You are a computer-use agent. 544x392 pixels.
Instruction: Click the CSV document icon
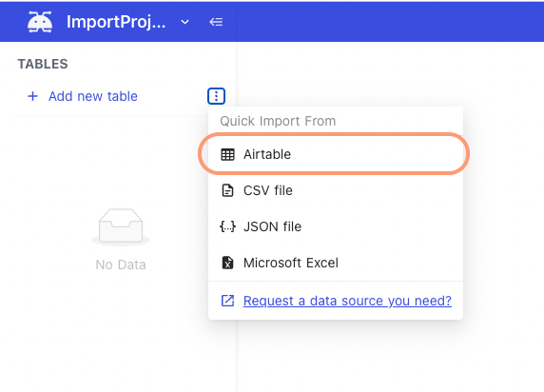point(227,190)
